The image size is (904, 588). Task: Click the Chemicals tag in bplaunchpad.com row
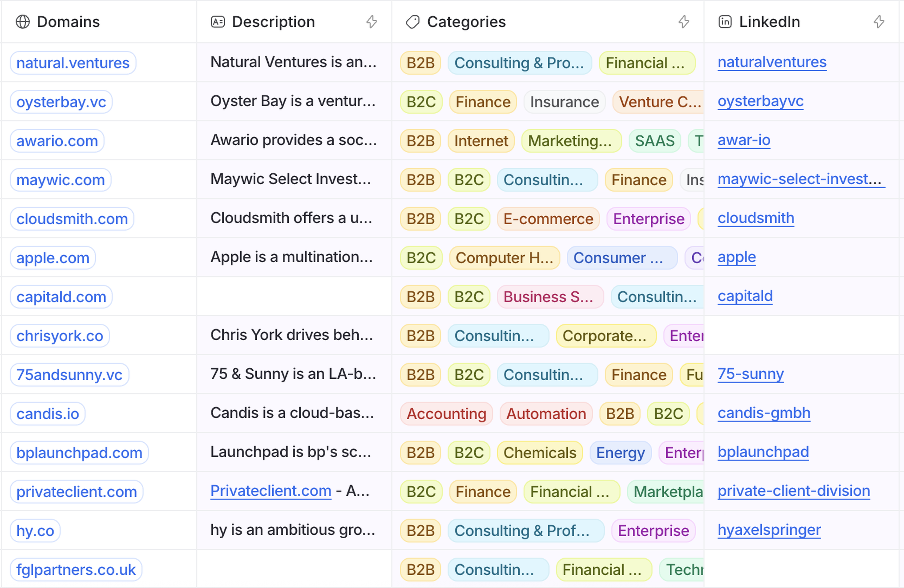539,453
